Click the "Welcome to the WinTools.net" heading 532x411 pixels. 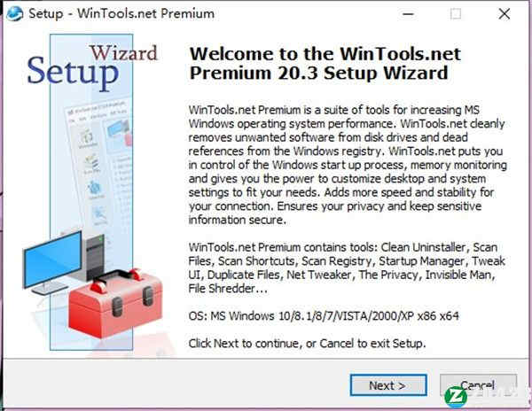click(x=325, y=54)
